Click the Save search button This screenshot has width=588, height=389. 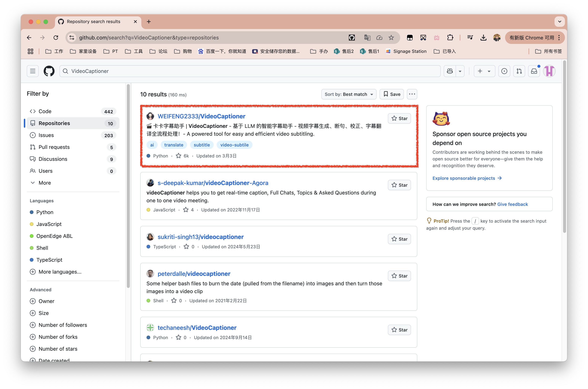[x=392, y=94]
